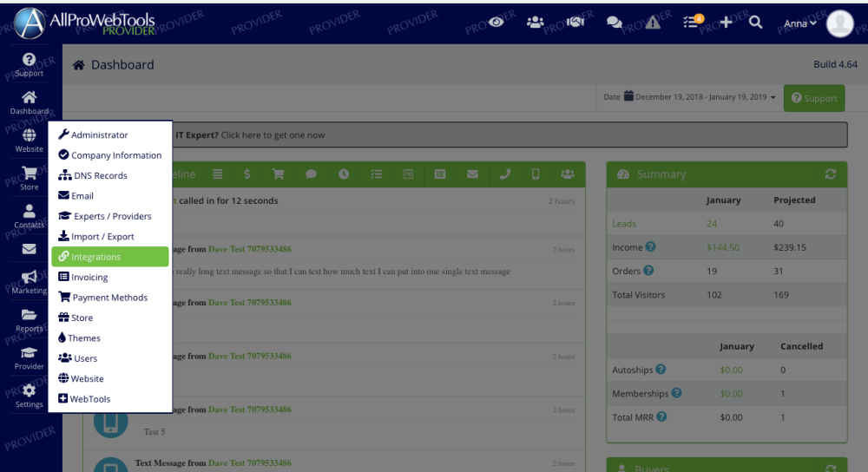Click the timeline mobile phone filter
868x472 pixels.
point(536,174)
